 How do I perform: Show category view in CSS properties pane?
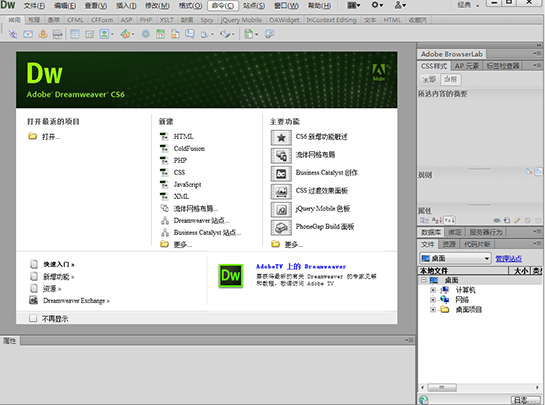click(424, 220)
